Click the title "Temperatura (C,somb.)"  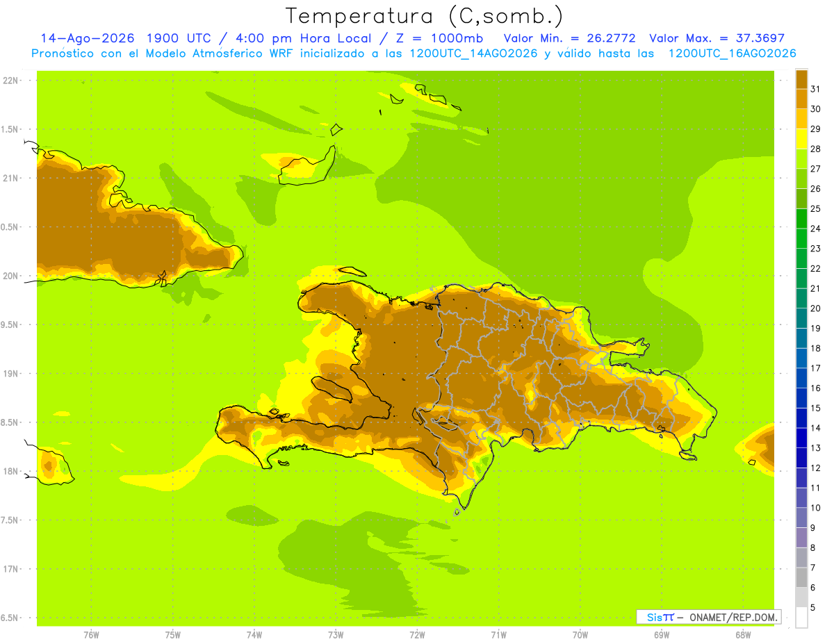tap(425, 15)
